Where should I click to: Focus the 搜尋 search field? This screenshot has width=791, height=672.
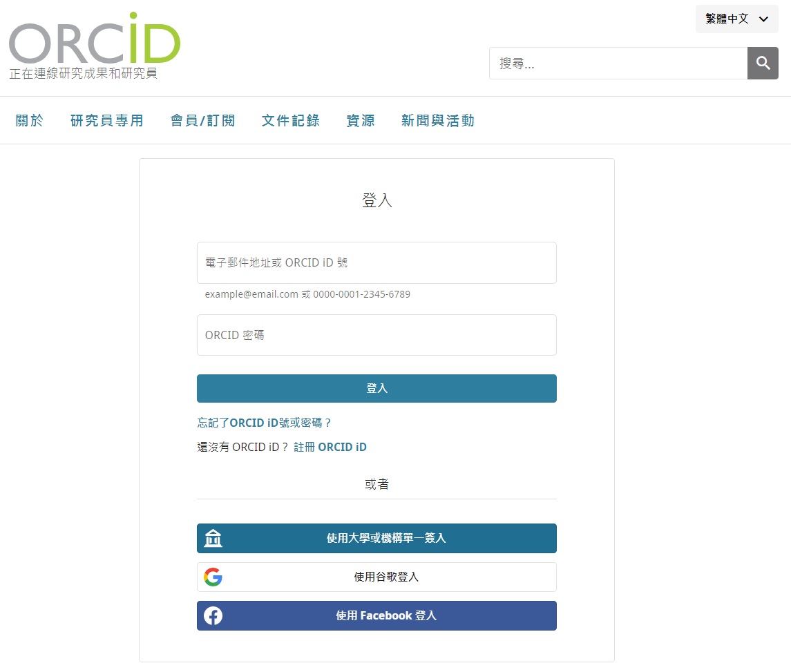coord(618,64)
